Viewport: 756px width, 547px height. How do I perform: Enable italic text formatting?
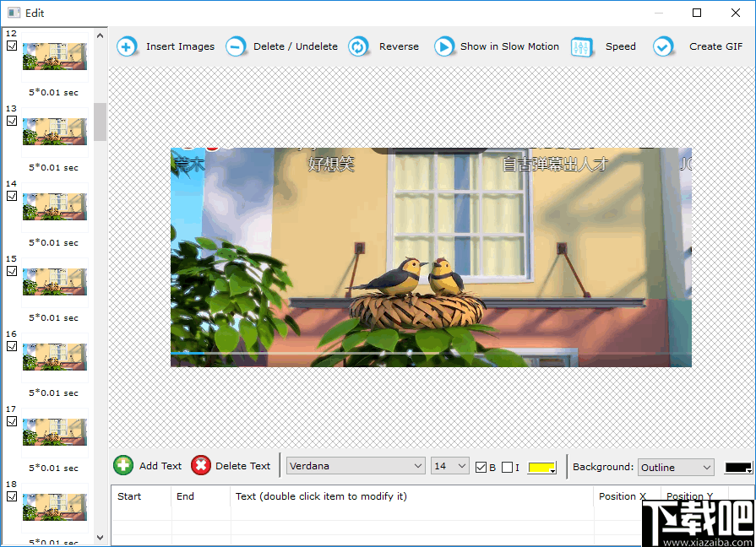pos(507,466)
